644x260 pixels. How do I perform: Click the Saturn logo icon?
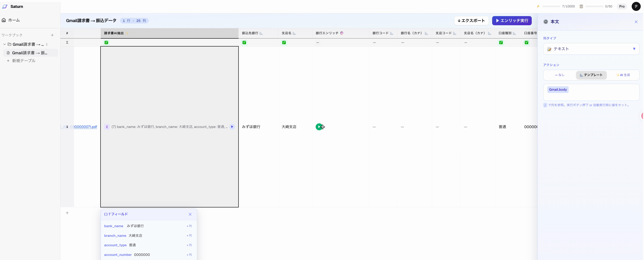click(x=5, y=6)
